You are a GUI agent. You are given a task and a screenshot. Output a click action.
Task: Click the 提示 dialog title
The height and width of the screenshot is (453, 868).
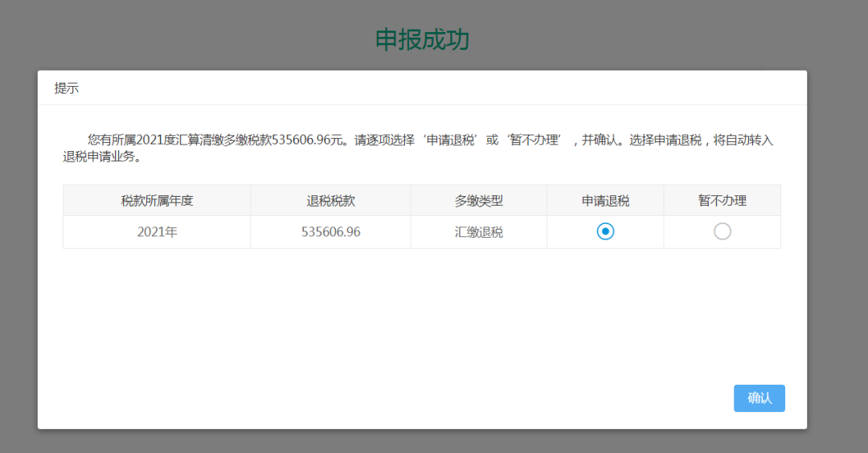tap(67, 88)
